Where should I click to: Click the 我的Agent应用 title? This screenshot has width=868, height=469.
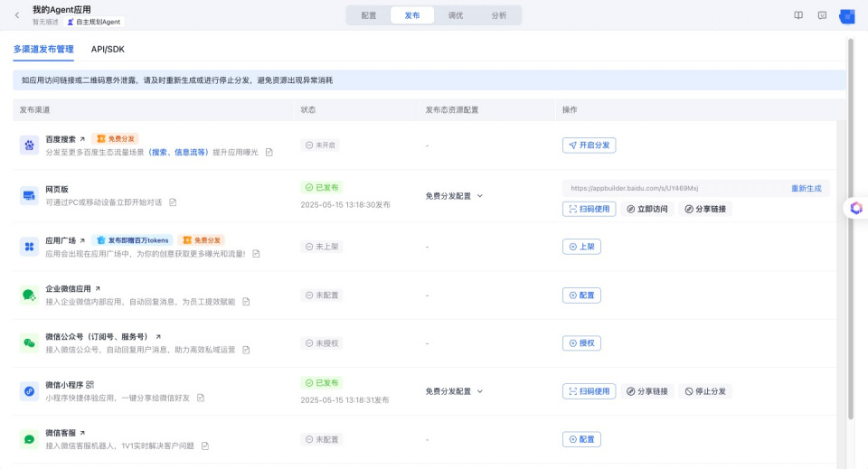(x=61, y=9)
